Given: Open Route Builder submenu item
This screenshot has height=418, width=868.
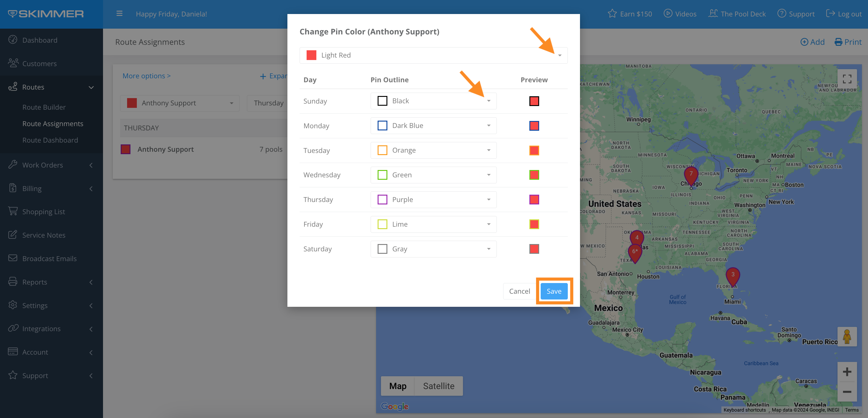Looking at the screenshot, I should (x=44, y=107).
